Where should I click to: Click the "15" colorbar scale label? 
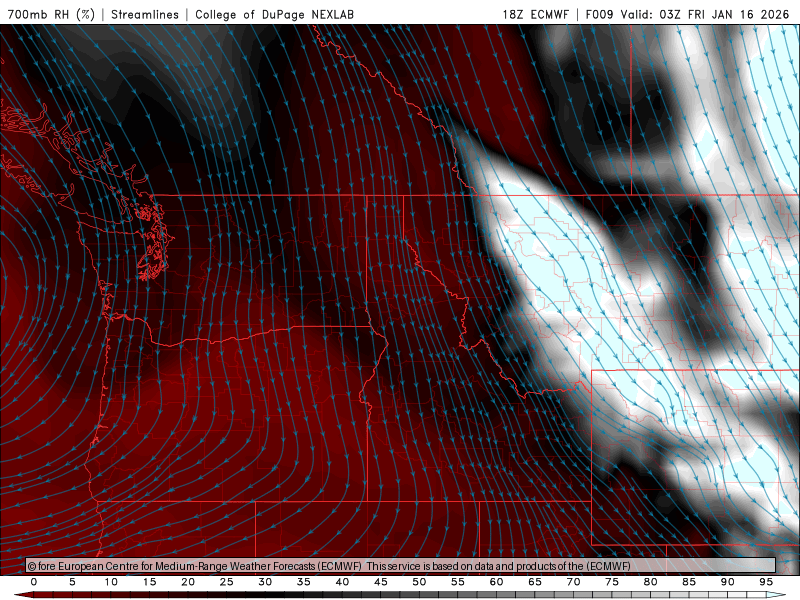149,582
